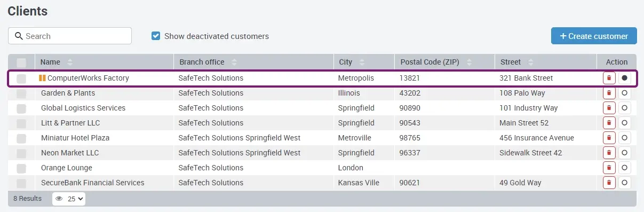
Task: Click the city cell reading Kansas Ville
Action: point(359,183)
